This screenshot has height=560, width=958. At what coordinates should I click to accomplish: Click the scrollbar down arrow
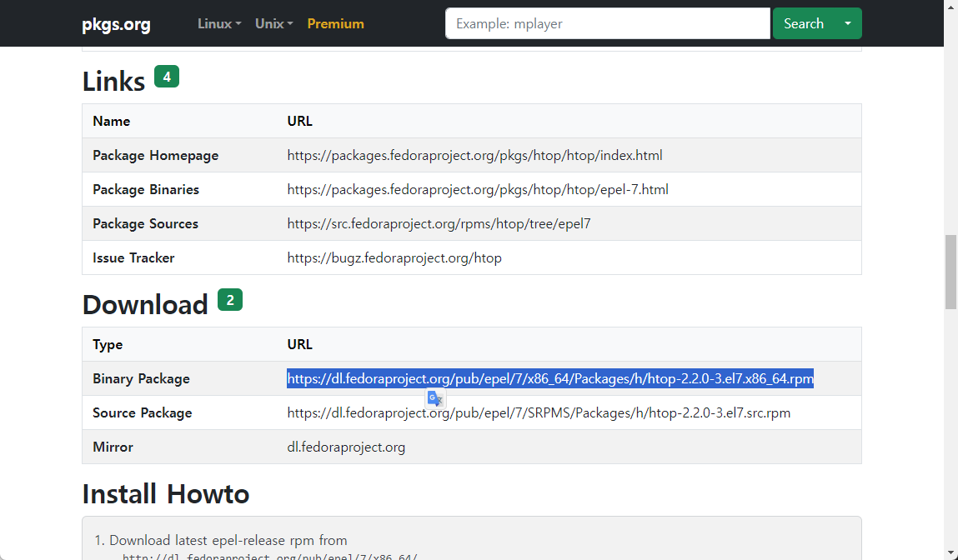pyautogui.click(x=950, y=553)
